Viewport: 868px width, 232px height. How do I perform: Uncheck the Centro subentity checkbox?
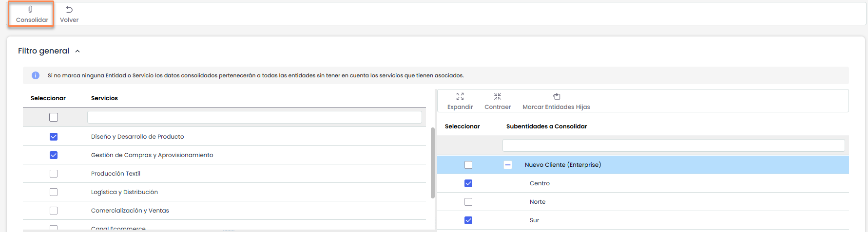pyautogui.click(x=468, y=183)
